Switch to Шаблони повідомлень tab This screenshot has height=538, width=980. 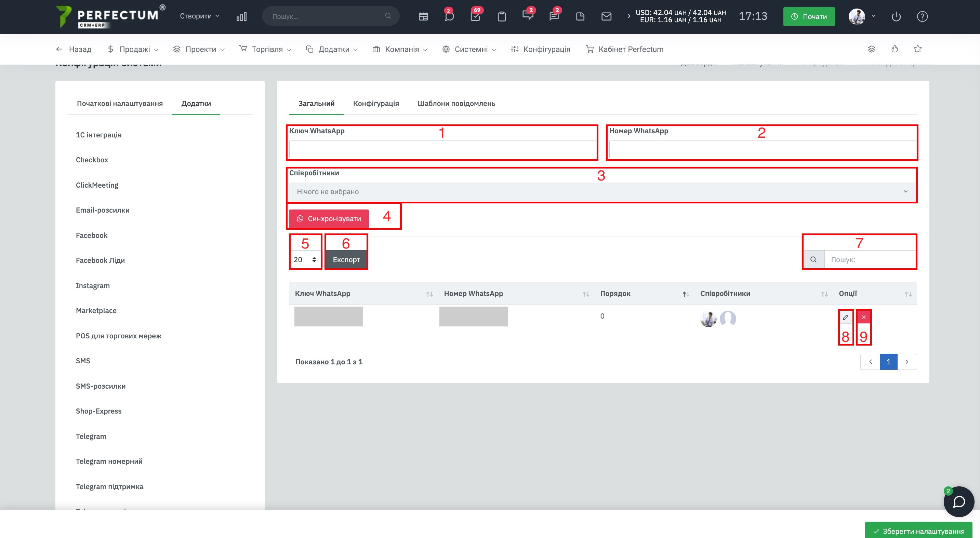click(x=456, y=104)
